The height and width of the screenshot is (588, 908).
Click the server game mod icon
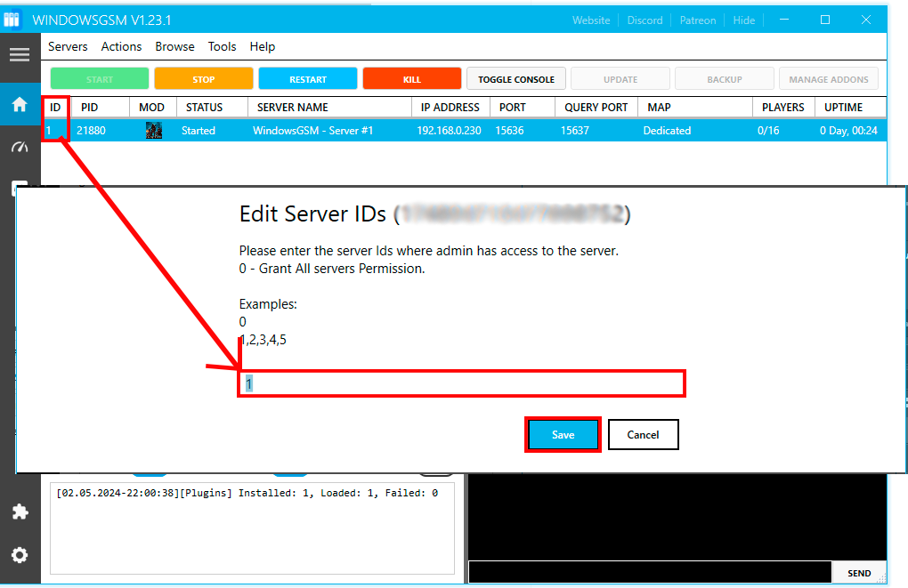pyautogui.click(x=153, y=130)
